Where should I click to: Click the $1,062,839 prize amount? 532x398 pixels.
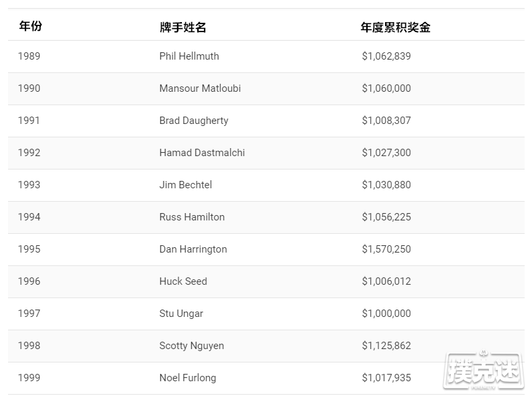coord(386,56)
